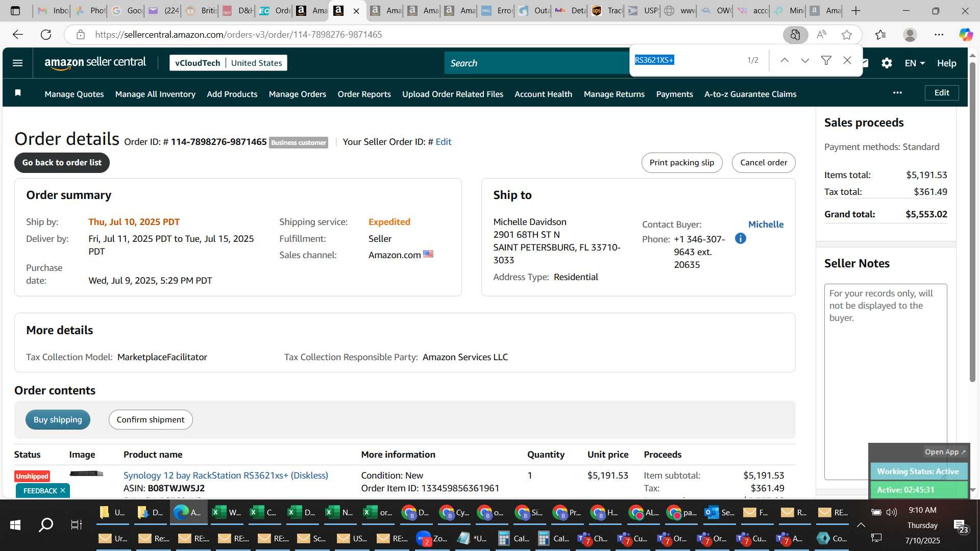
Task: Open Task View on taskbar
Action: [77, 524]
